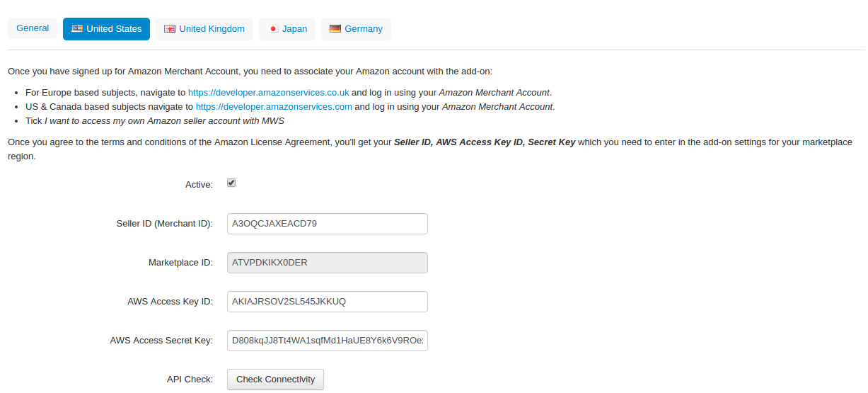
Task: Click the Japan flag icon
Action: coord(273,29)
